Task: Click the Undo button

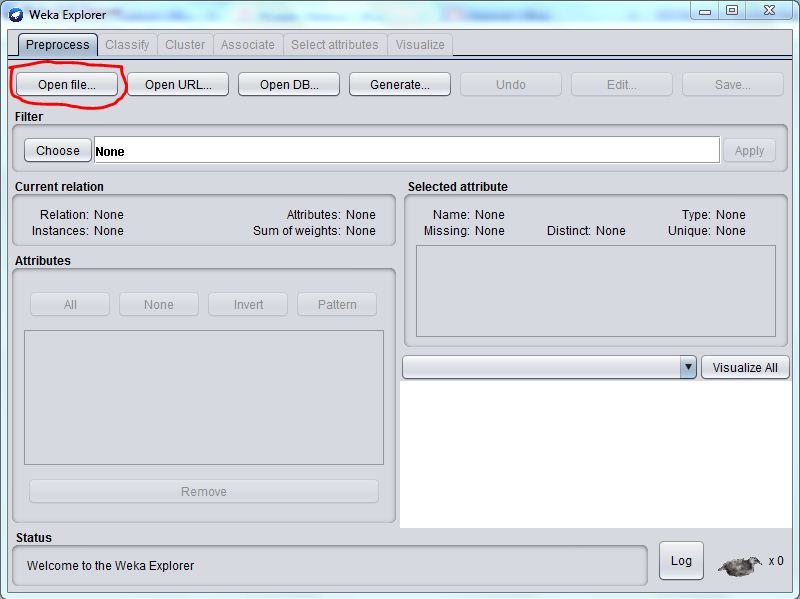Action: [511, 84]
